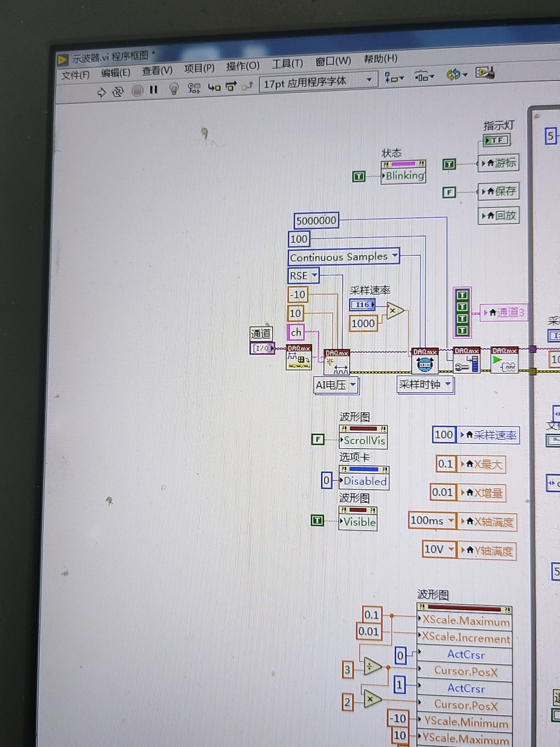Screen dimensions: 560x747
Task: Click the Clean Up Diagram toolbar icon
Action: (485, 73)
